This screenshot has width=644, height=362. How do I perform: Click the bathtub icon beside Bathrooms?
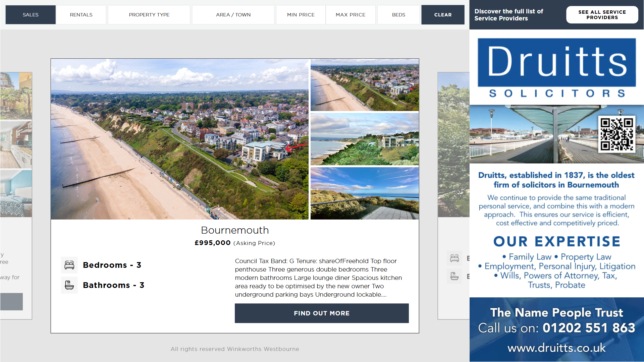click(x=69, y=285)
